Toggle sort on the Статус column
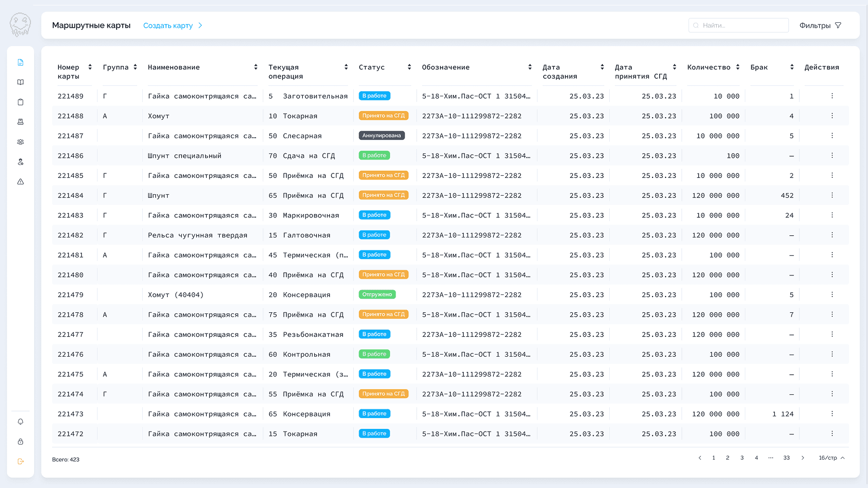Image resolution: width=868 pixels, height=488 pixels. (x=409, y=67)
